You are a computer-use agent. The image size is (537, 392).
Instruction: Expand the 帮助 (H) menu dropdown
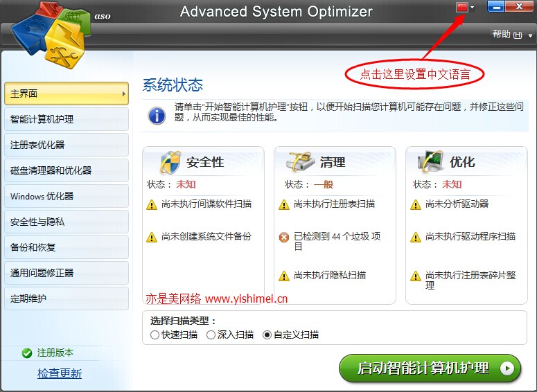click(x=530, y=35)
